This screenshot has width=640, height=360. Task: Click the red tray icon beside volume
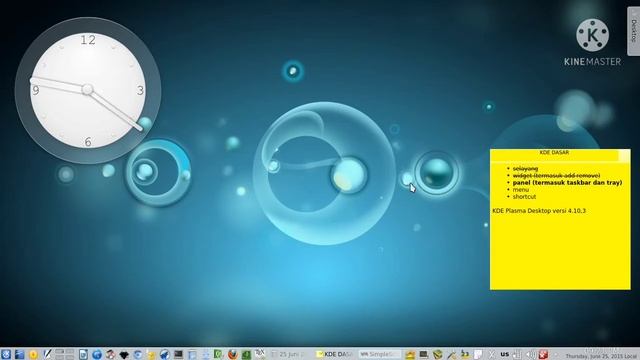pos(543,354)
